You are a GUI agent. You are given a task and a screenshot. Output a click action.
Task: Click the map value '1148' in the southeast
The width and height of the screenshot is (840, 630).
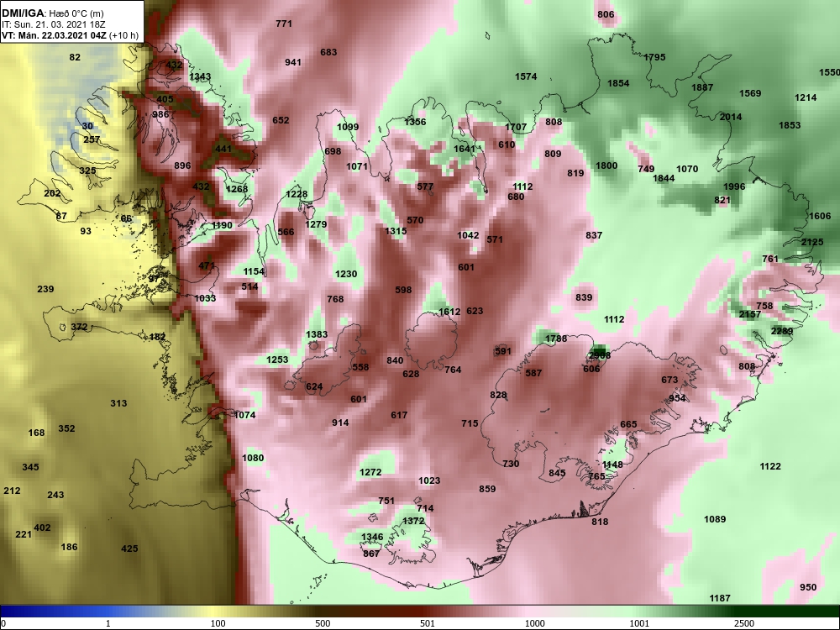pyautogui.click(x=612, y=465)
